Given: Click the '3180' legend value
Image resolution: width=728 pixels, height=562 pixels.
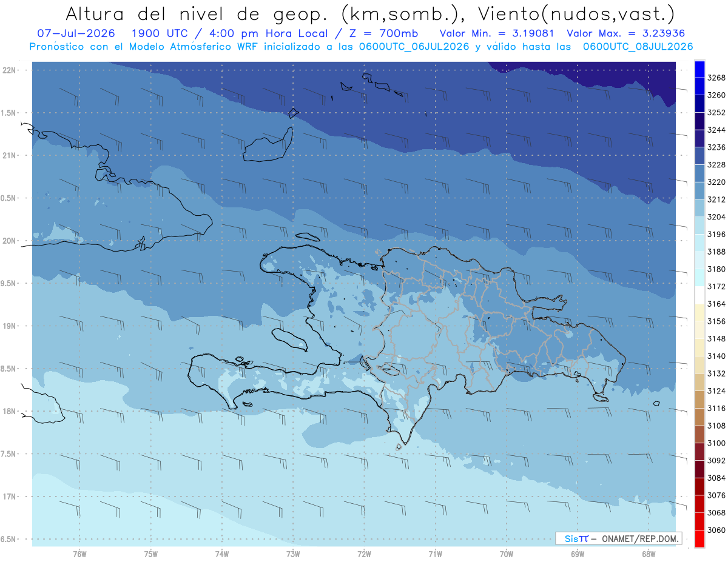Looking at the screenshot, I should [716, 269].
